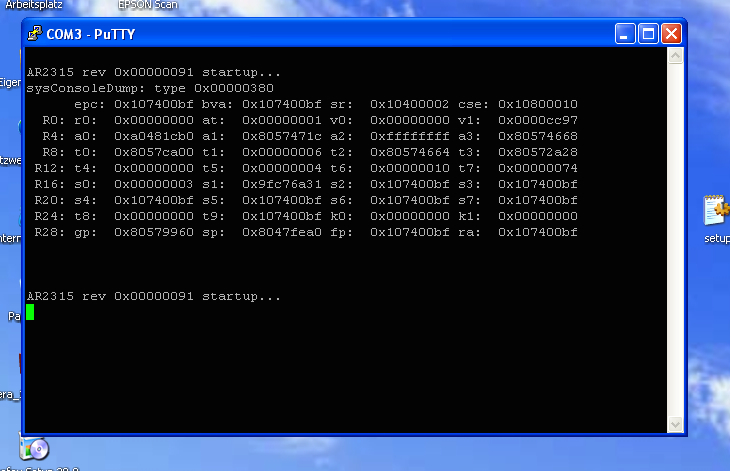The height and width of the screenshot is (471, 731).
Task: Close the COM3 PuTTY window
Action: pyautogui.click(x=671, y=34)
